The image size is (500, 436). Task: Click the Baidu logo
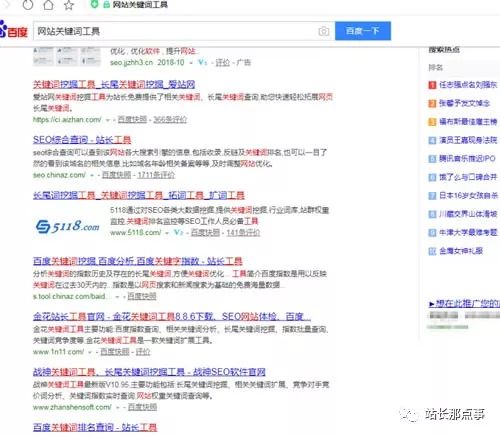13,30
